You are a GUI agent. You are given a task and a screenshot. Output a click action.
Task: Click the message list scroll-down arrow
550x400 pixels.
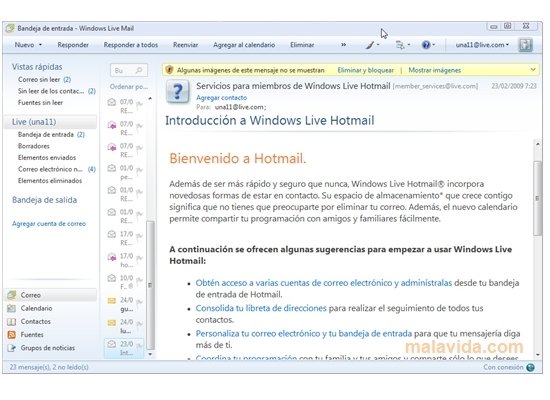point(150,354)
